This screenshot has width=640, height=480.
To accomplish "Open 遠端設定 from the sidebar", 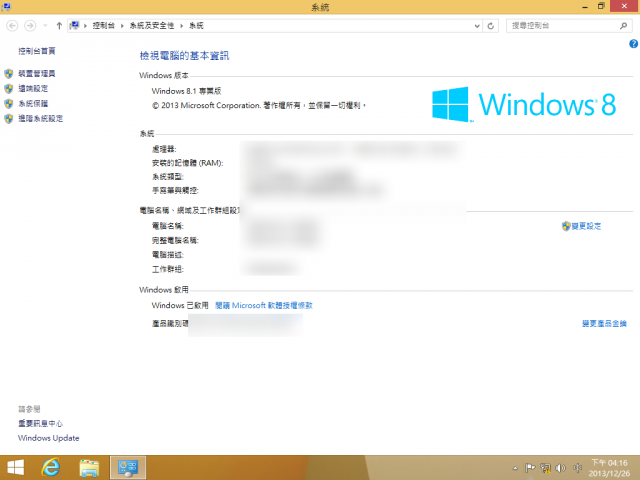I will (33, 89).
